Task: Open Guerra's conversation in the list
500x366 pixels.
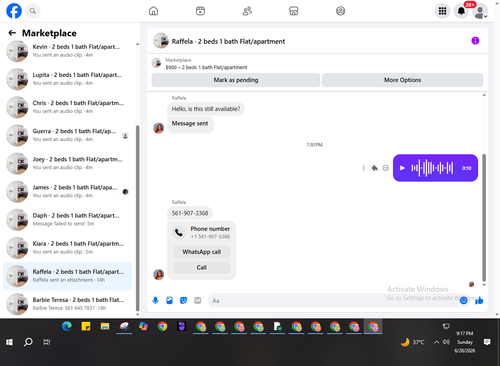Action: pyautogui.click(x=67, y=135)
